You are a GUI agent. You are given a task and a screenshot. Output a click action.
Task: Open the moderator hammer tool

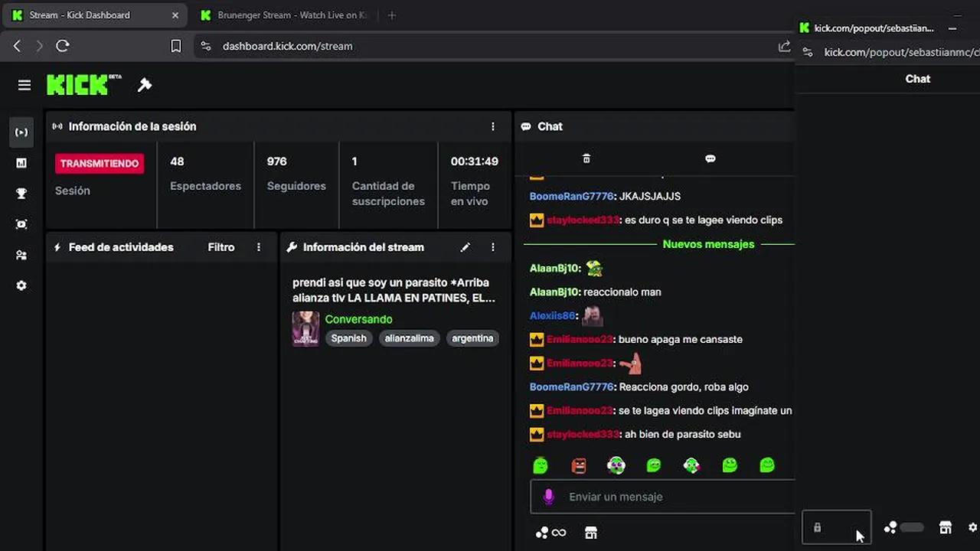point(145,85)
